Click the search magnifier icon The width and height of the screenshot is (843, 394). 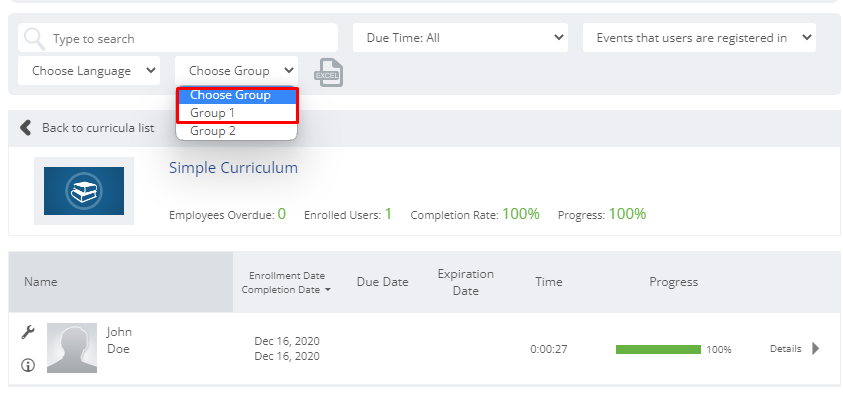point(35,38)
